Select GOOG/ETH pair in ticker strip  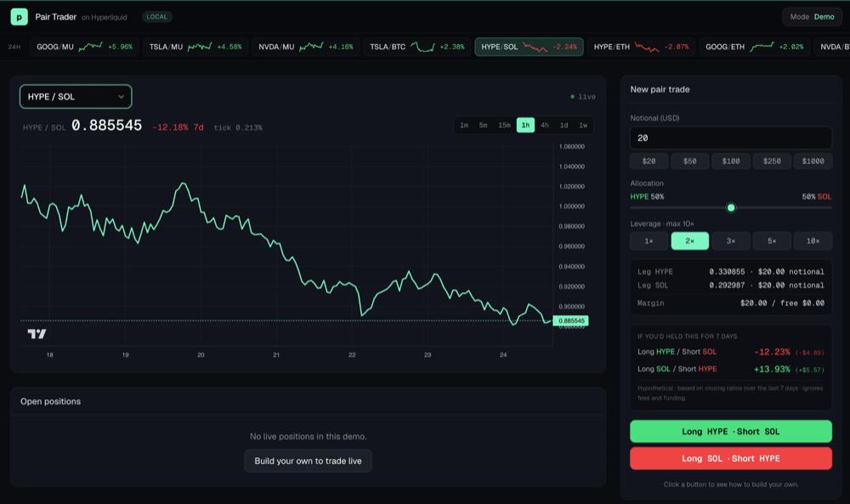[x=754, y=47]
